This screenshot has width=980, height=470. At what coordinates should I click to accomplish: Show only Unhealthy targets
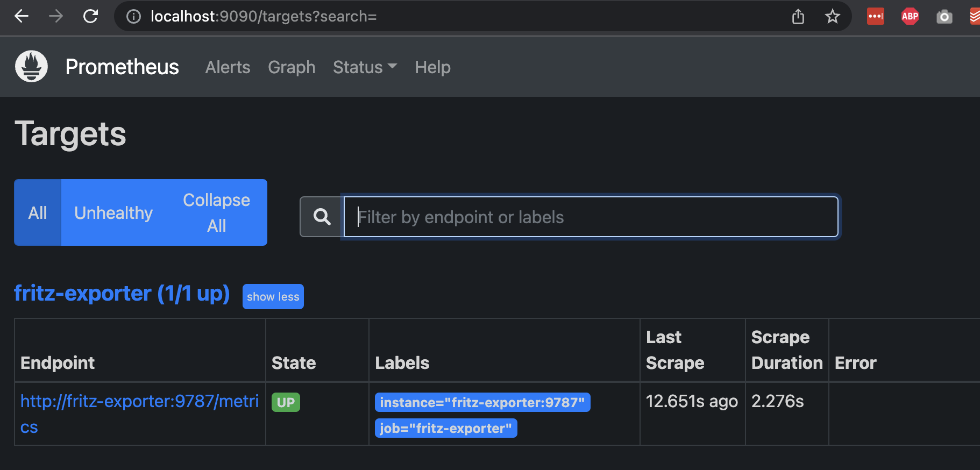113,212
